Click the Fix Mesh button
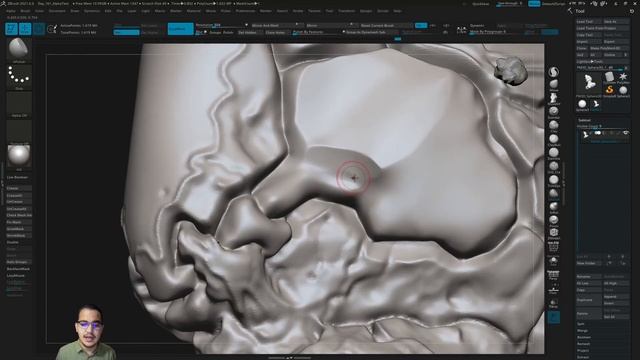The height and width of the screenshot is (360, 640). coord(18,222)
